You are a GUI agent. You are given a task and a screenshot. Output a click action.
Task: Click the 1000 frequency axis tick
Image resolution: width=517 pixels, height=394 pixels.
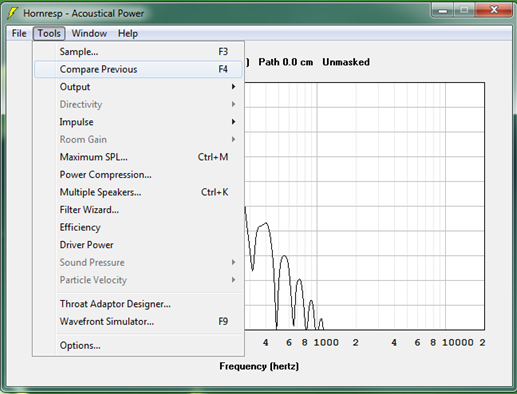pos(326,343)
